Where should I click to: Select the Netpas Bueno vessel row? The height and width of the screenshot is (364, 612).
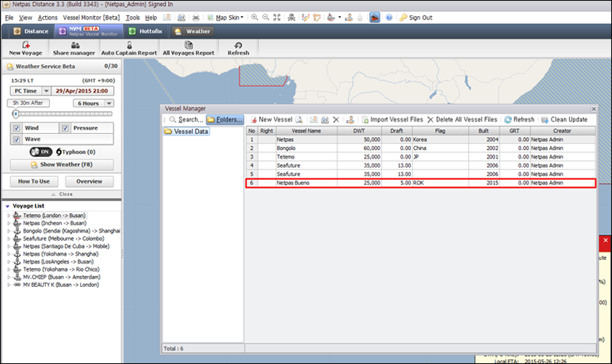point(421,183)
